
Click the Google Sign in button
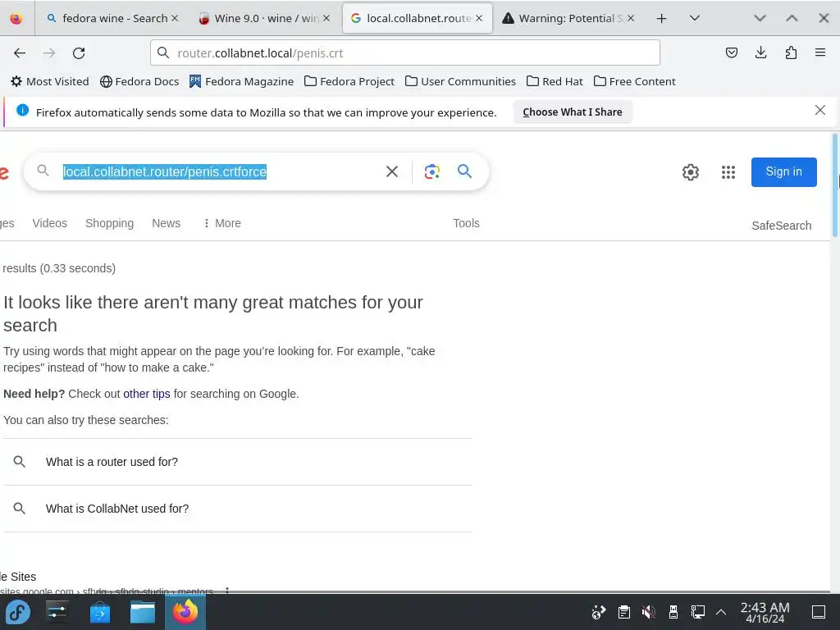point(783,172)
